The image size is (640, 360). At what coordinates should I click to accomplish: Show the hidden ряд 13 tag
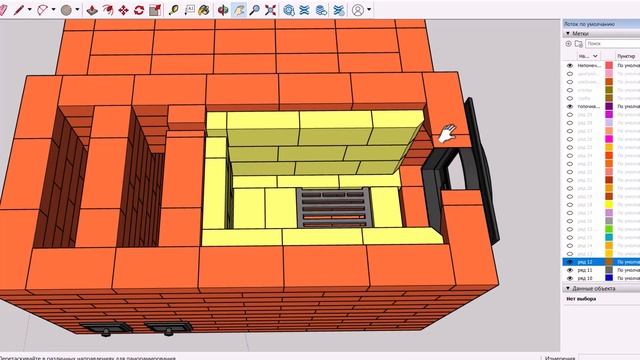570,254
